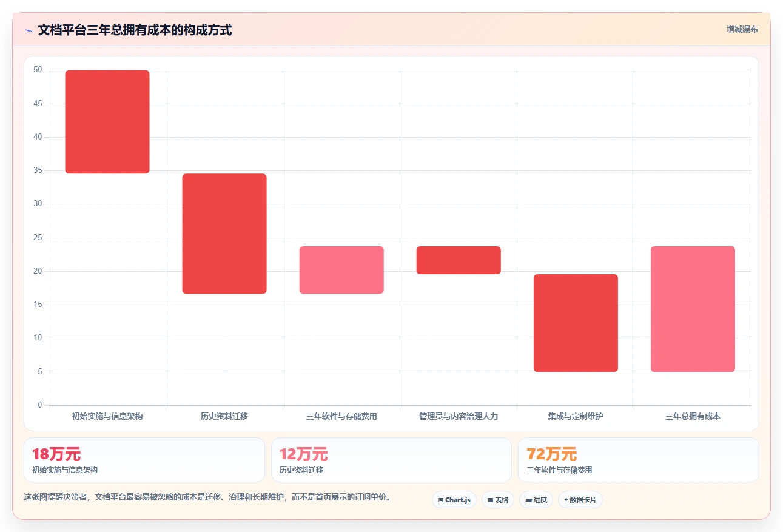Click the y-axis value 25
Image resolution: width=783 pixels, height=532 pixels.
[38, 238]
